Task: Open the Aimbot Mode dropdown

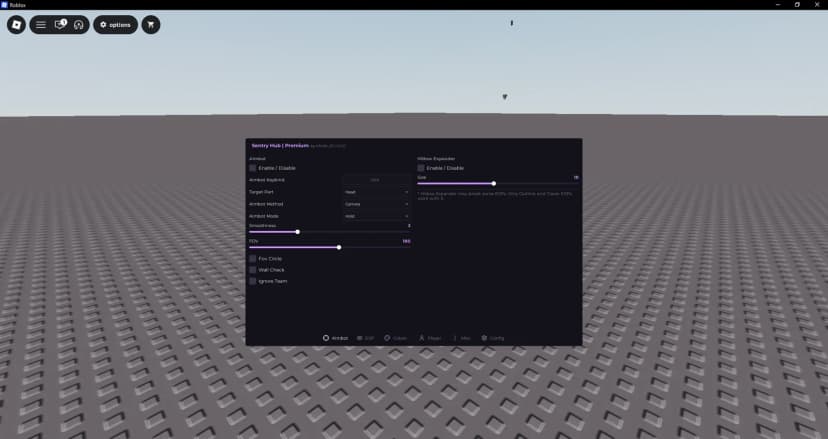Action: (x=376, y=216)
